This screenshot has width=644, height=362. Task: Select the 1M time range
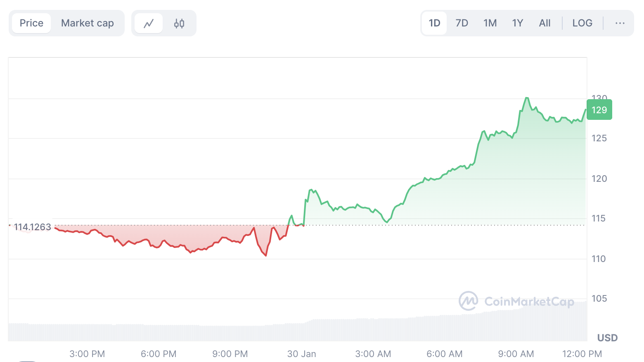(x=490, y=23)
